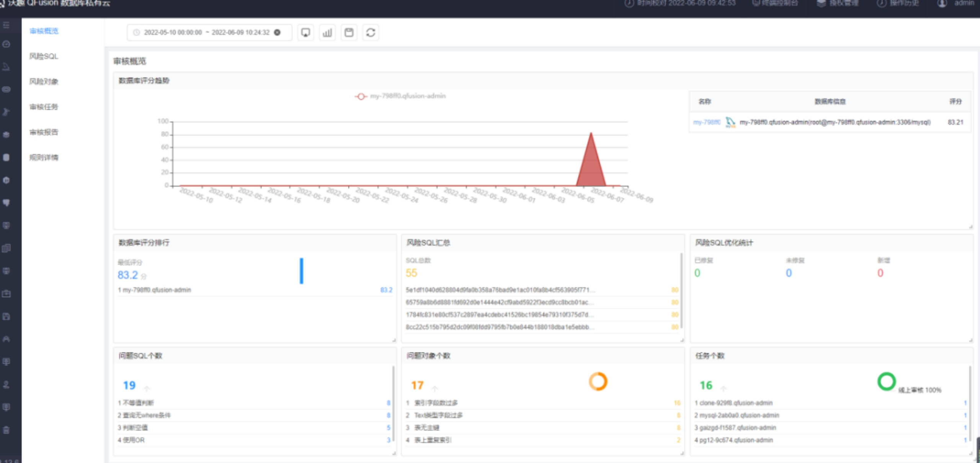The height and width of the screenshot is (463, 980).
Task: Click the bar chart icon button
Action: click(x=327, y=33)
